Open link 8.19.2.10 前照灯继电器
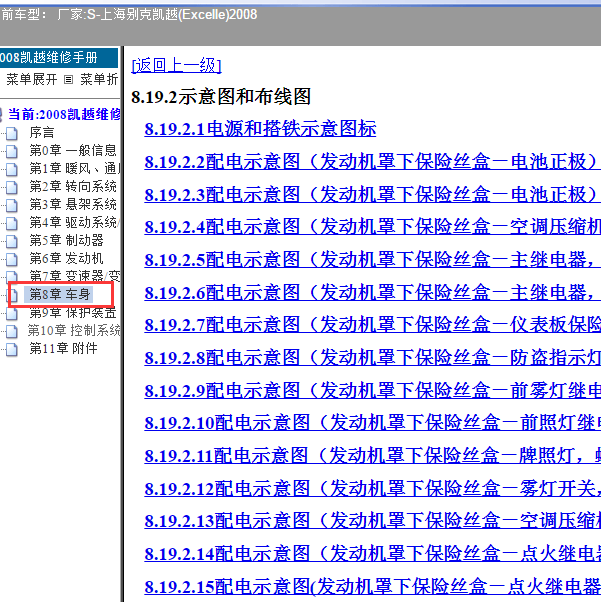 click(x=373, y=423)
